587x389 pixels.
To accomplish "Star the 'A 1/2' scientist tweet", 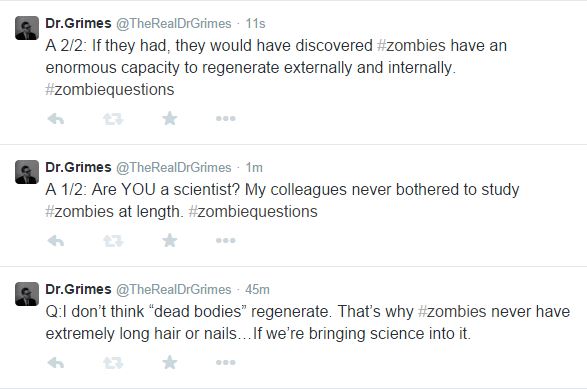I will [x=170, y=240].
